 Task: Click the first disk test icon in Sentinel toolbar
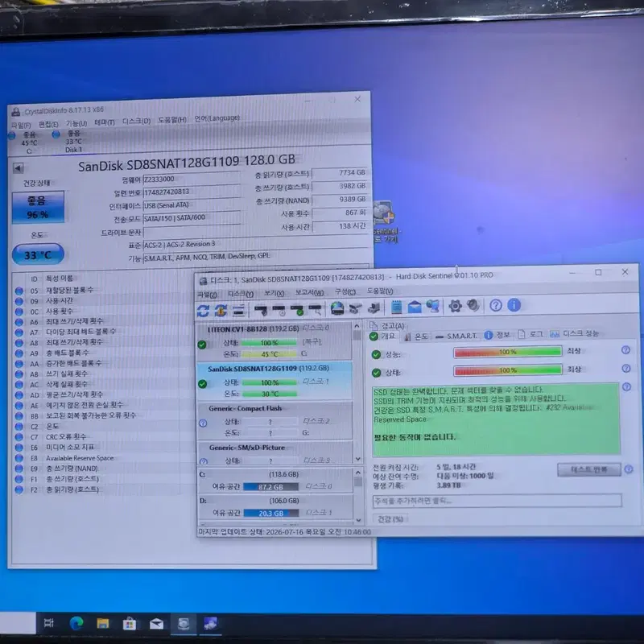pos(261,309)
